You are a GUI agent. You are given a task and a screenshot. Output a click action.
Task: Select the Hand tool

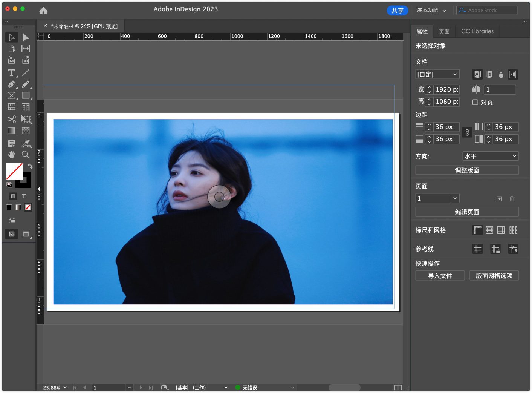coord(11,155)
